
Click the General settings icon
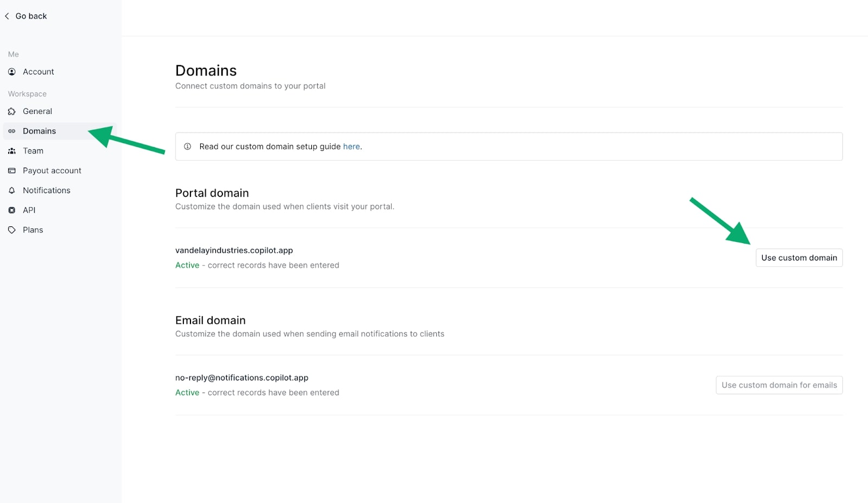[12, 111]
